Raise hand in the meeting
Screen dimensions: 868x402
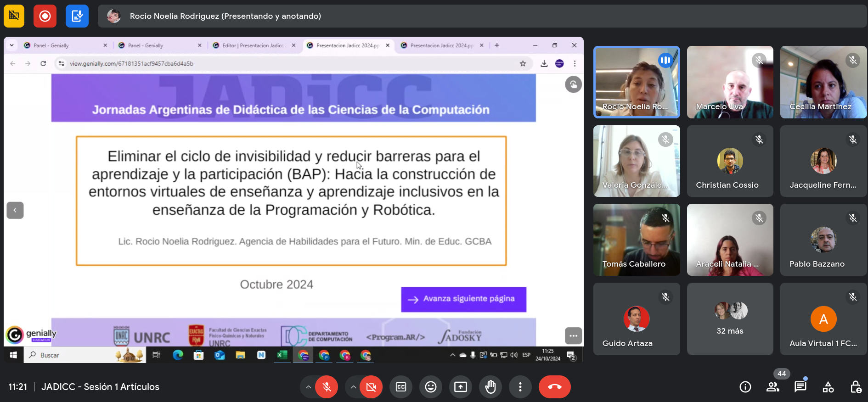pyautogui.click(x=490, y=387)
